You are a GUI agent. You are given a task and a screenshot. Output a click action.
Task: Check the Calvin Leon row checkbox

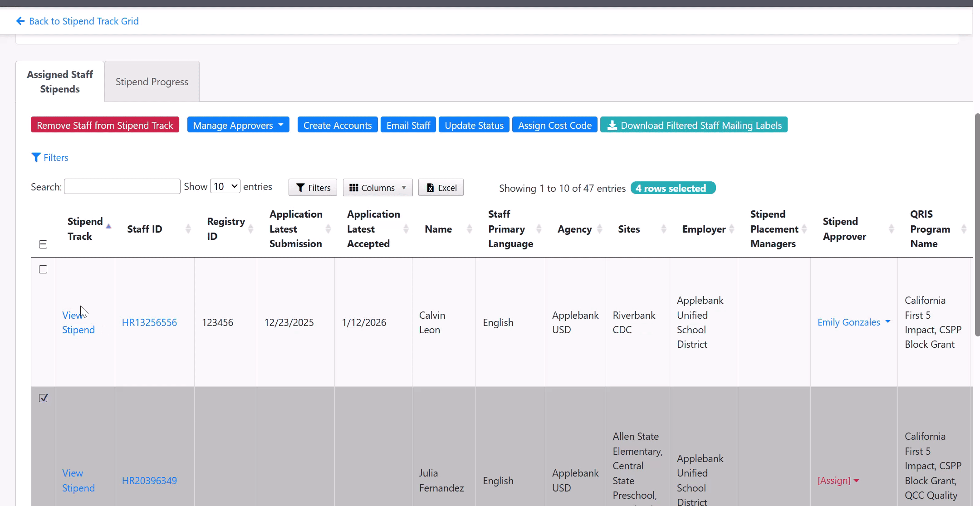pyautogui.click(x=43, y=269)
